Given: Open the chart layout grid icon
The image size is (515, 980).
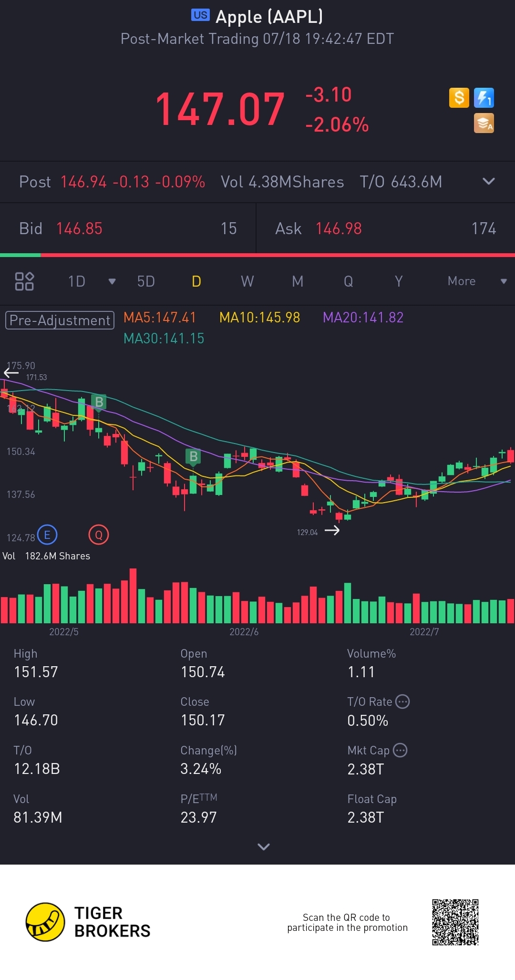Looking at the screenshot, I should point(24,281).
